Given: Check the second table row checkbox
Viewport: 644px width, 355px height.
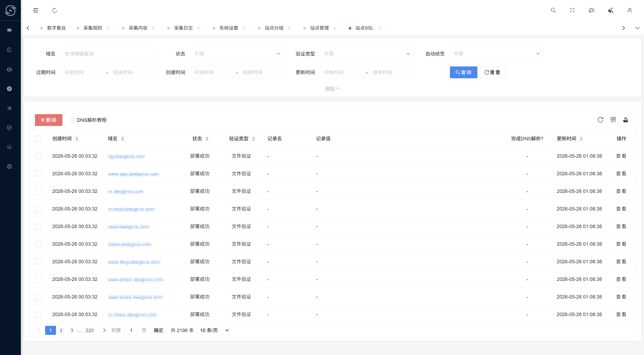Looking at the screenshot, I should [38, 173].
